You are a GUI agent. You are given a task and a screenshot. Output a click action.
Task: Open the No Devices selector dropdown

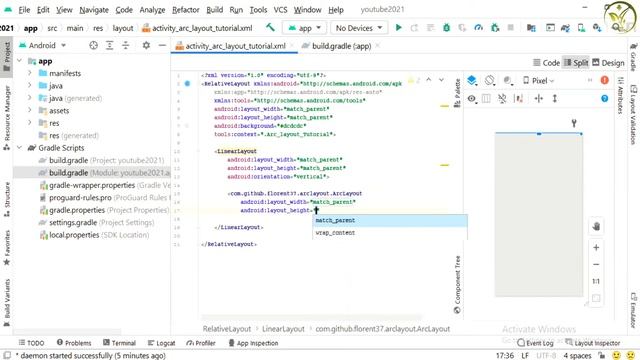[x=358, y=28]
